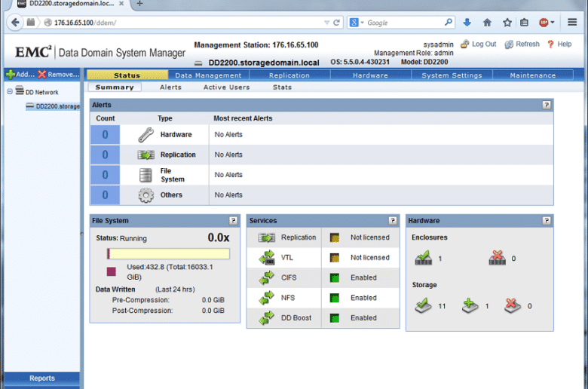588x389 pixels.
Task: Select DD Network tree item
Action: pyautogui.click(x=37, y=91)
